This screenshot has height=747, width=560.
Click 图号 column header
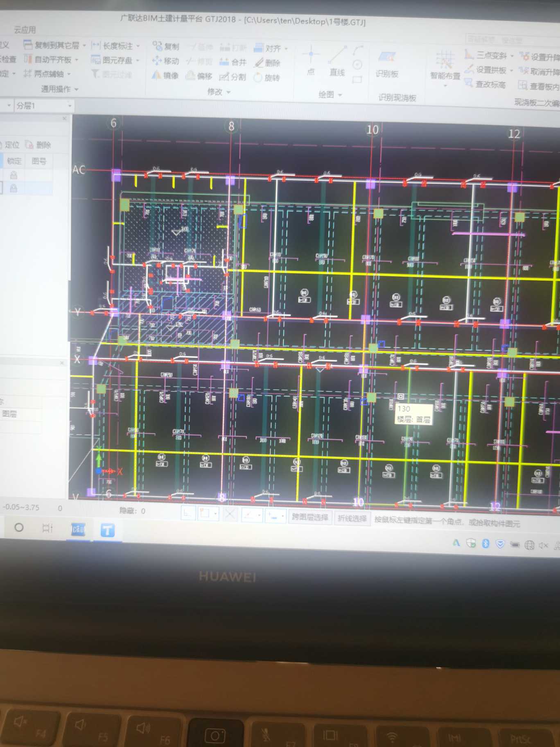click(x=39, y=161)
